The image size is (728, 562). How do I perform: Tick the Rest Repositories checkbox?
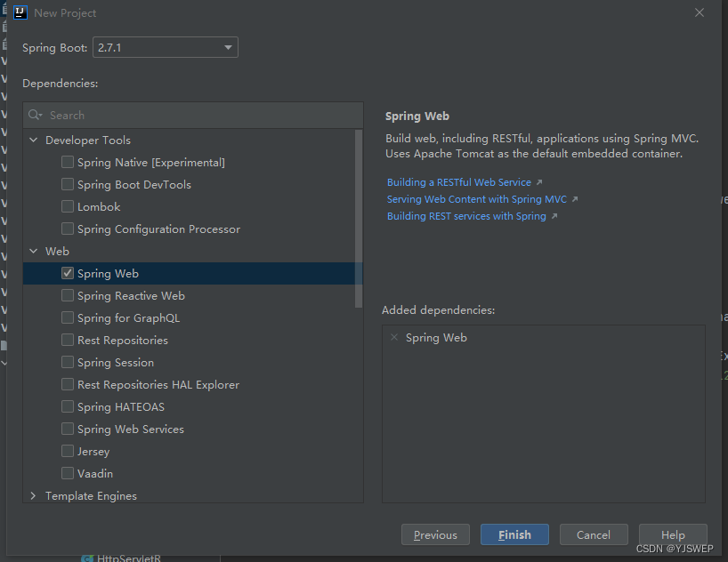68,341
